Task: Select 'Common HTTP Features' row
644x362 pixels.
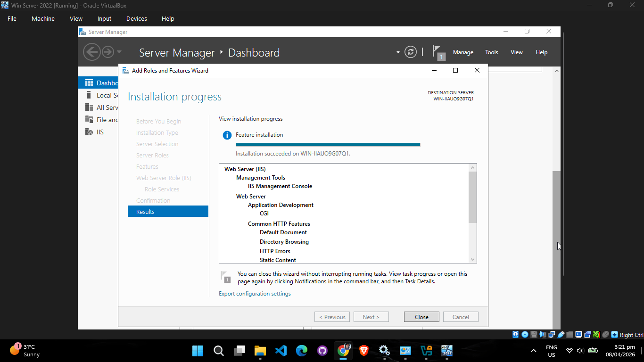Action: pos(279,224)
